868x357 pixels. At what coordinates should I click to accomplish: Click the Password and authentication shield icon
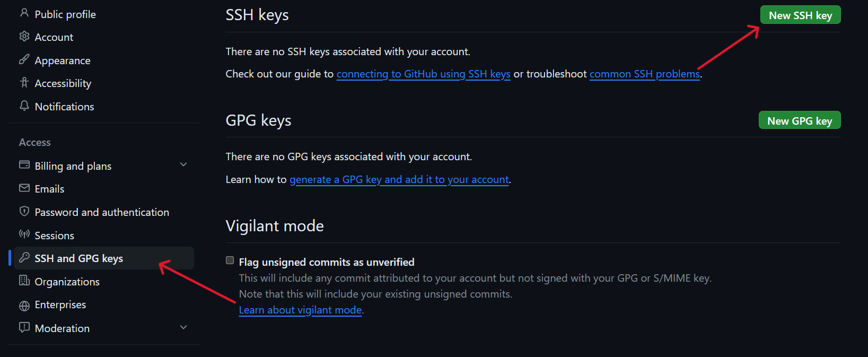pyautogui.click(x=24, y=211)
